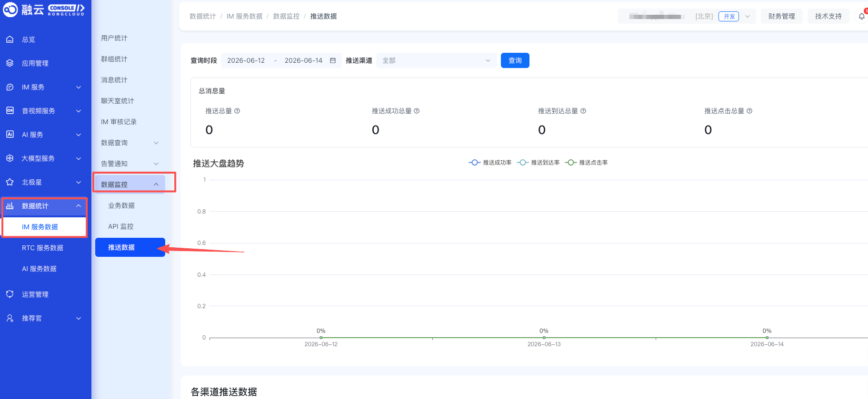Open the notification bell
Screen dimensions: 868x399
[861, 16]
